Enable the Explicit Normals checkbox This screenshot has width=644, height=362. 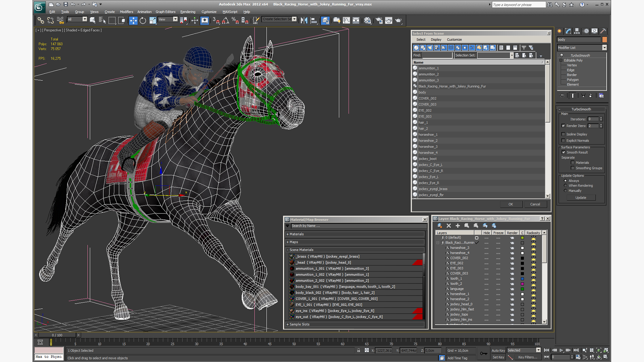pos(563,140)
